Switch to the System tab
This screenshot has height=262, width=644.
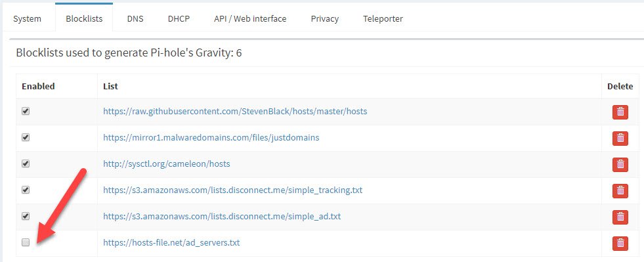27,19
